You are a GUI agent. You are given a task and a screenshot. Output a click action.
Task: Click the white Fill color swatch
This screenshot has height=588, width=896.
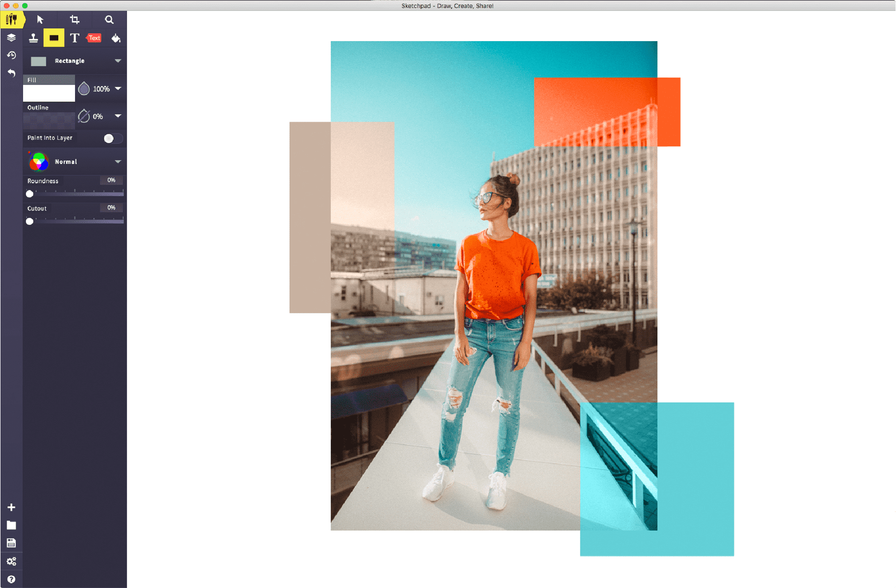(49, 93)
